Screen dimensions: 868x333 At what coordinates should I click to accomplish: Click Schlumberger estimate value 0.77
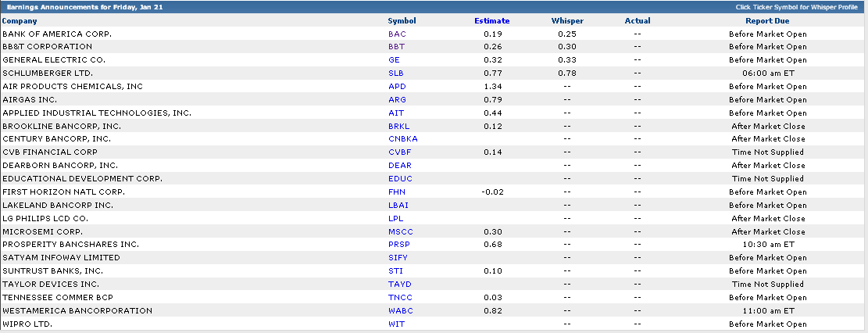(493, 73)
